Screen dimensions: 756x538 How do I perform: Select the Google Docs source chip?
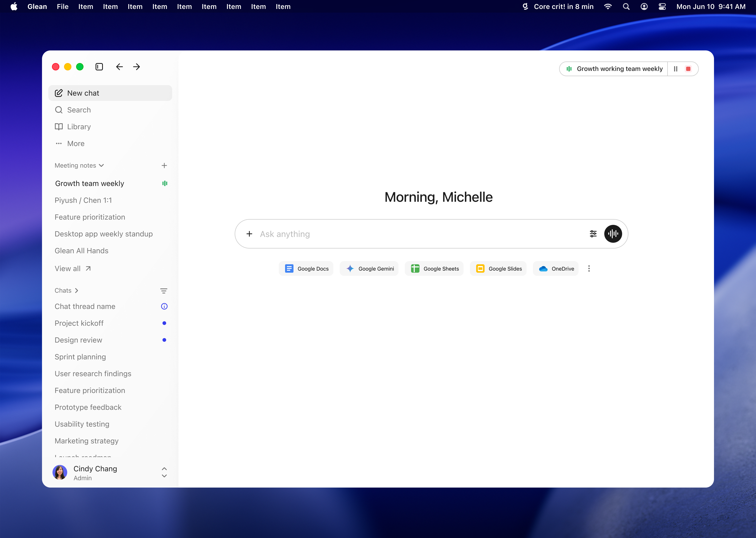[306, 269]
